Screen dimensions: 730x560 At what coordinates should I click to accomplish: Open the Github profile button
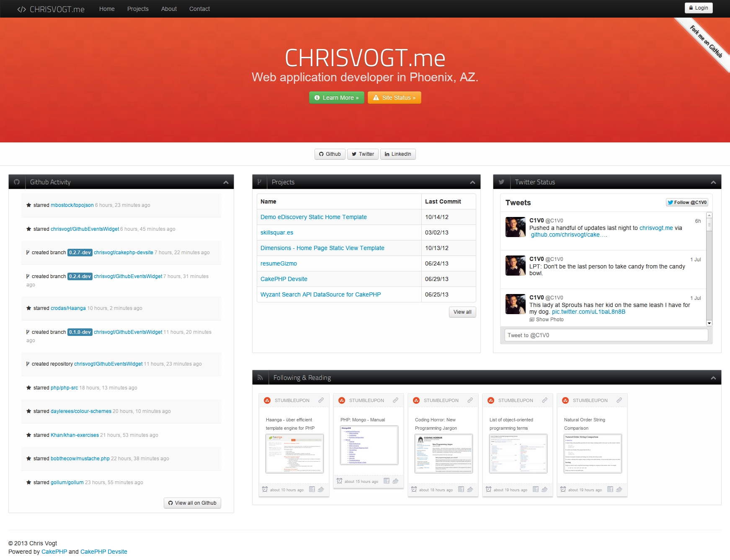(330, 154)
